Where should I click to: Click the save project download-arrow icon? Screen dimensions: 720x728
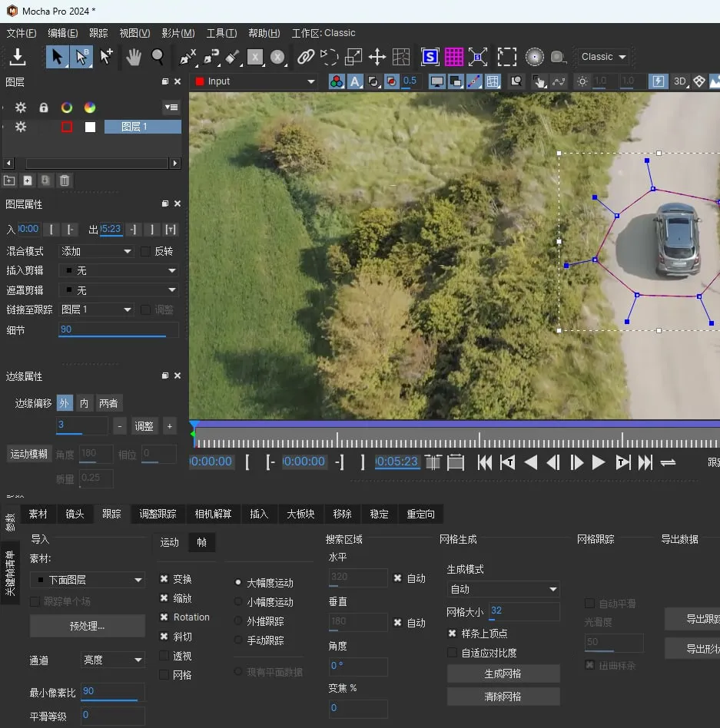point(17,57)
